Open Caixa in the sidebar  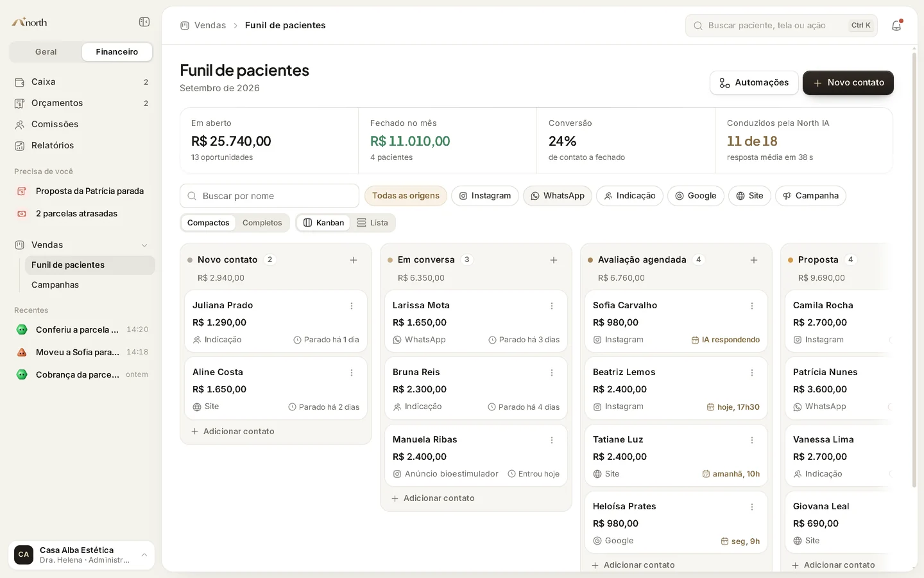coord(81,82)
